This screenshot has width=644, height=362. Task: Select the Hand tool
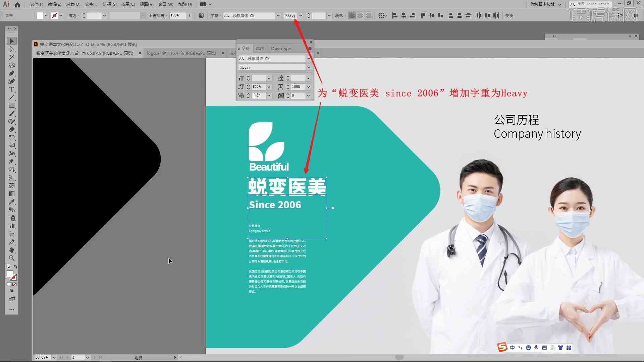pos(12,250)
